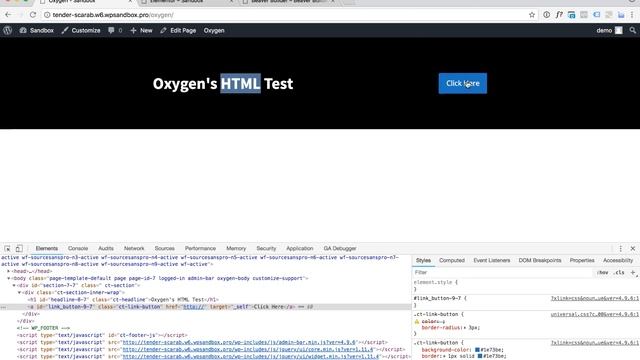Open the WordPress logo menu in admin bar
Image resolution: width=640 pixels, height=360 pixels.
point(7,30)
